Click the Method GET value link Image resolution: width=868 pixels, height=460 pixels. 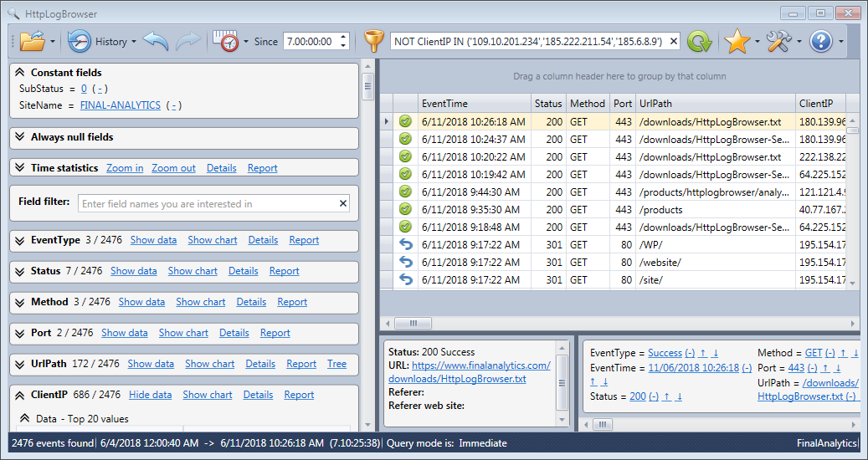tap(814, 353)
